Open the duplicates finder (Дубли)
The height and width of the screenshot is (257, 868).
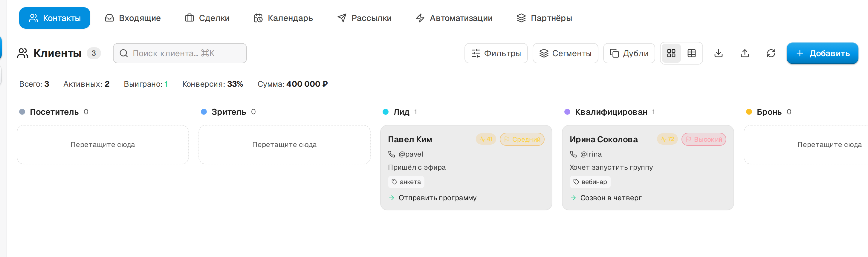(629, 53)
